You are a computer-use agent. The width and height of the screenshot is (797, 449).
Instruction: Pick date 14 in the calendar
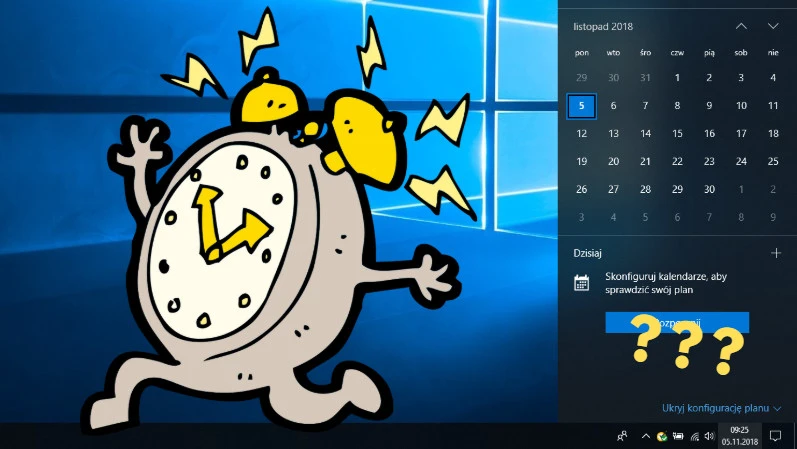646,134
